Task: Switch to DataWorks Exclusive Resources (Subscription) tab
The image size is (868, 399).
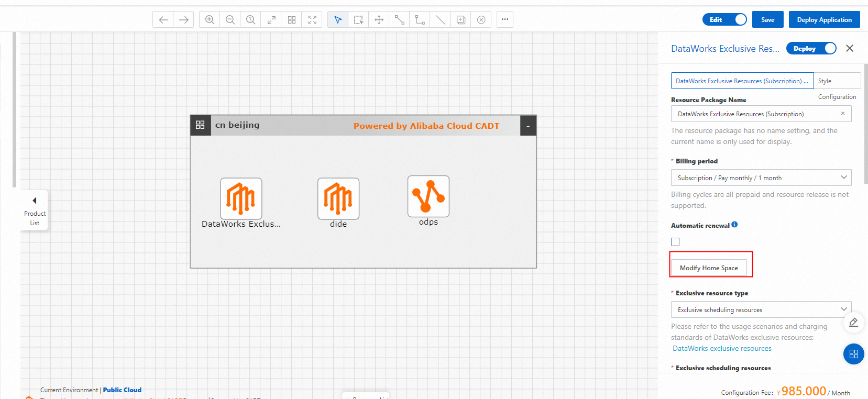Action: [x=742, y=81]
